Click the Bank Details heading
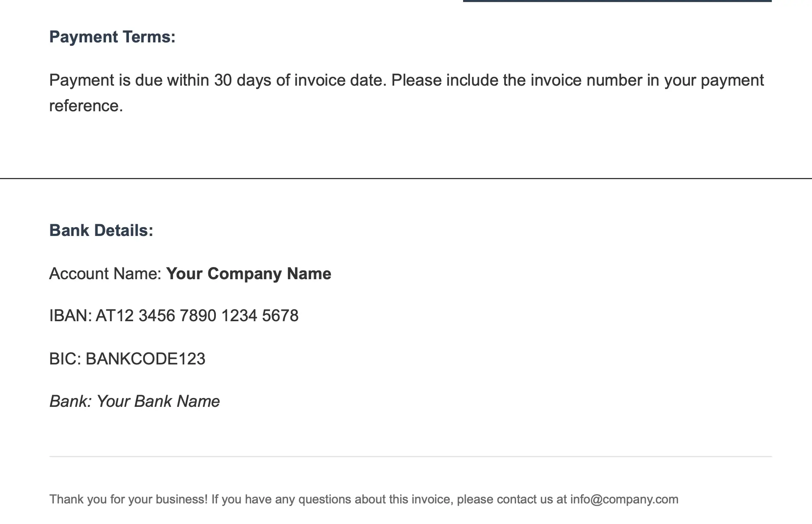The image size is (812, 524). pos(101,231)
